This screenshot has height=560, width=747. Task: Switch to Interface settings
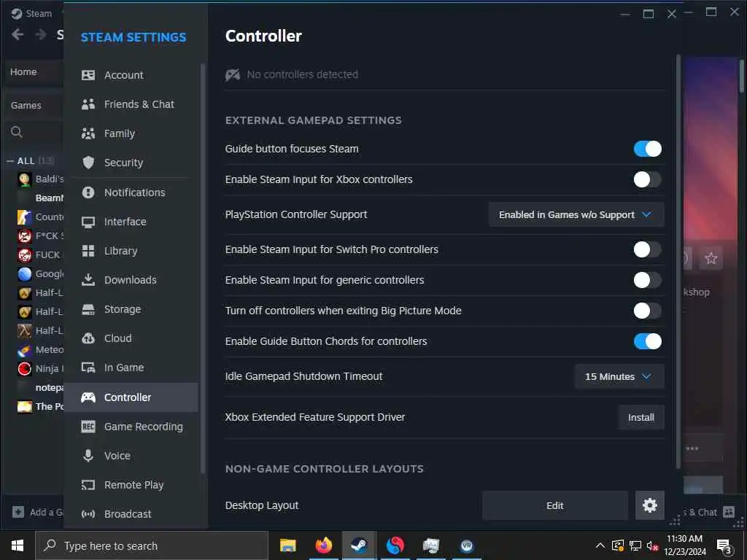131,222
